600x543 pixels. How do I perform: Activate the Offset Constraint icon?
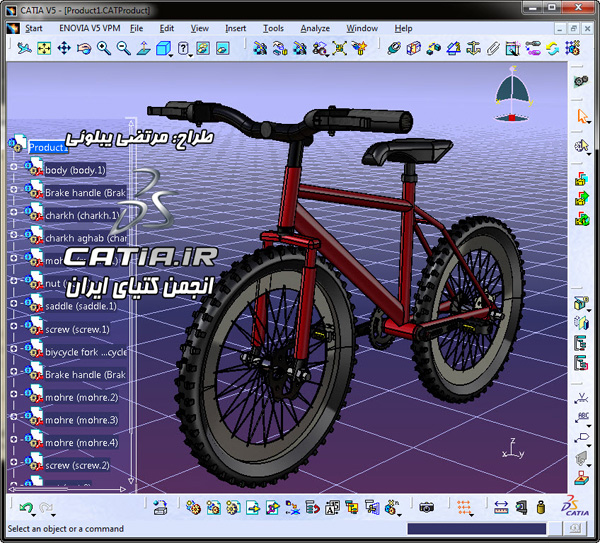434,49
